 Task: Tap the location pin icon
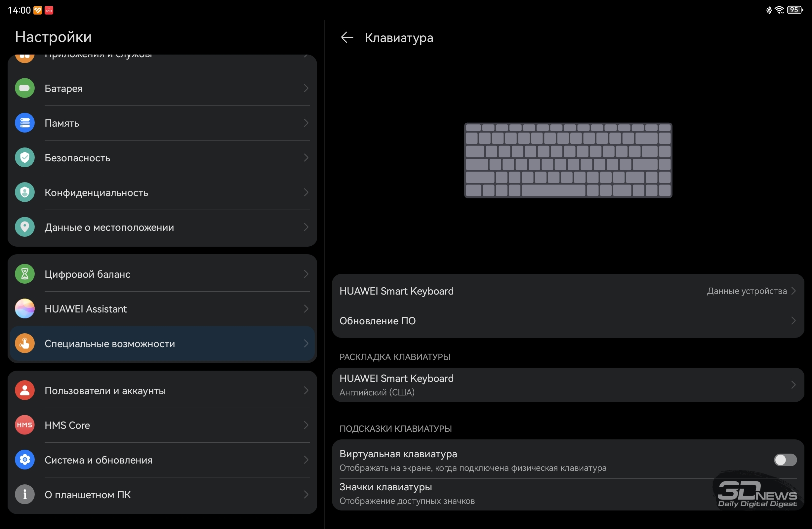(x=24, y=227)
